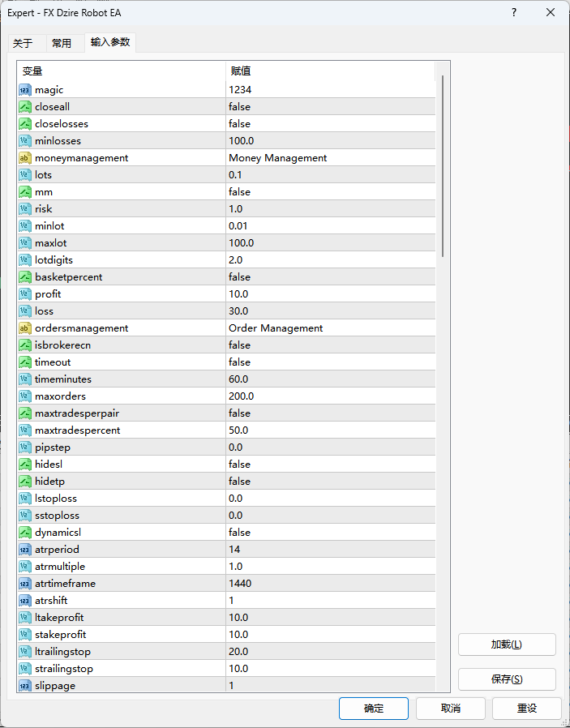Select the maxlot value 100.0
The height and width of the screenshot is (728, 570).
[242, 243]
